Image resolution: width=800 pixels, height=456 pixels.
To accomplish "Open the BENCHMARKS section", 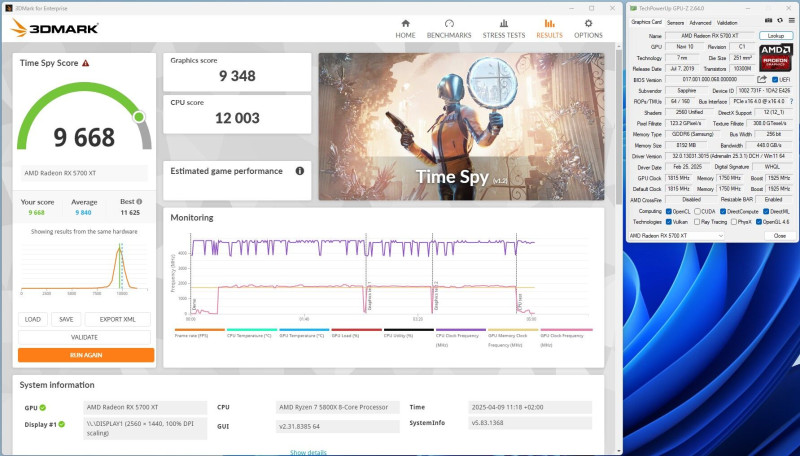I will pyautogui.click(x=449, y=29).
